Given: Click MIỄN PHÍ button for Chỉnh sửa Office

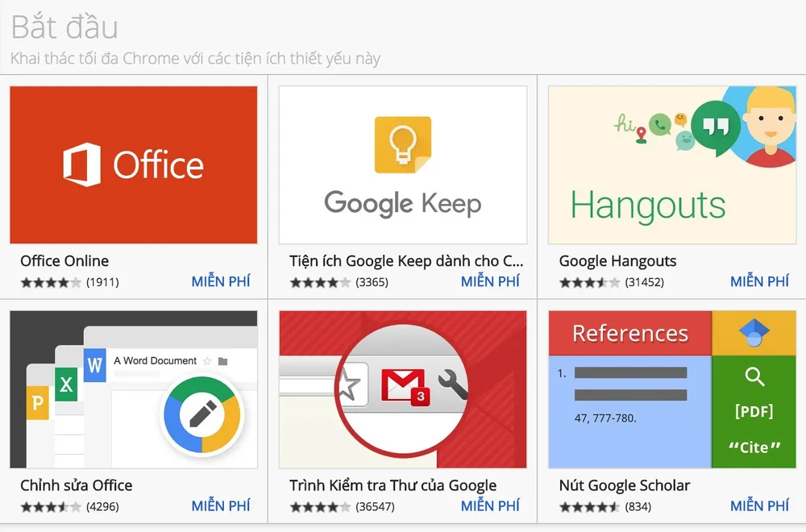Looking at the screenshot, I should (221, 506).
